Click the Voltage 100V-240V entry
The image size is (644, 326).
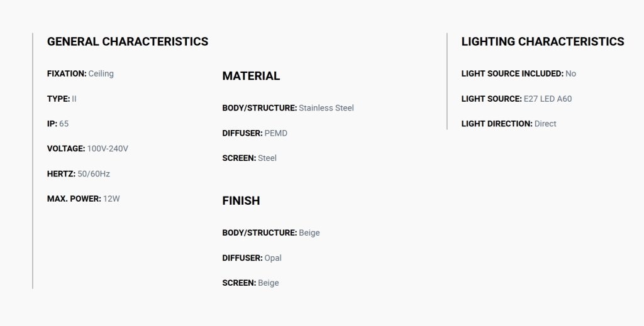click(x=87, y=148)
